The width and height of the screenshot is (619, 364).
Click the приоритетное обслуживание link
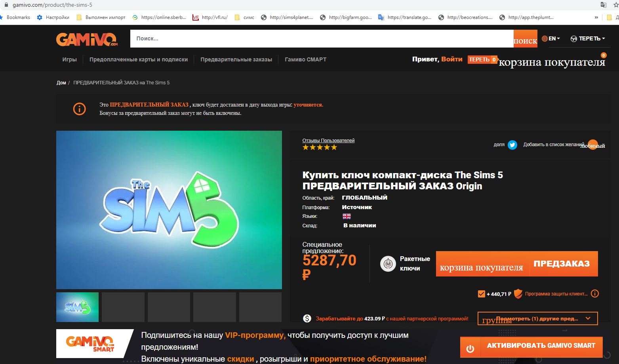(x=368, y=359)
